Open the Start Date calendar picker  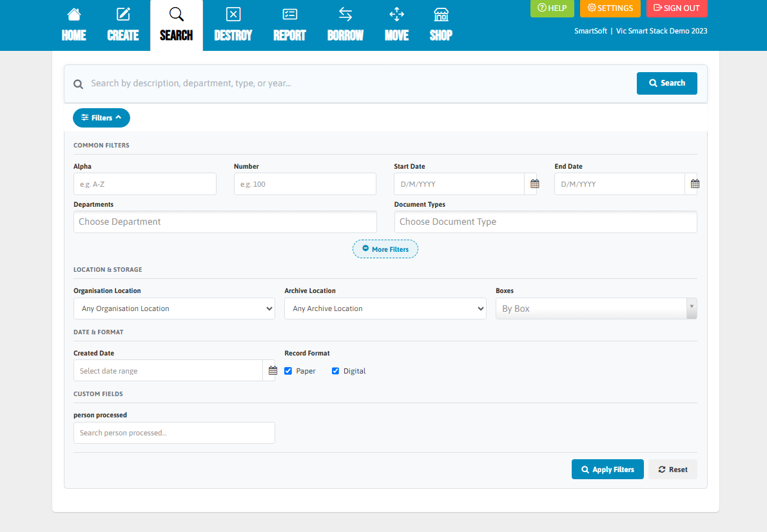point(535,184)
